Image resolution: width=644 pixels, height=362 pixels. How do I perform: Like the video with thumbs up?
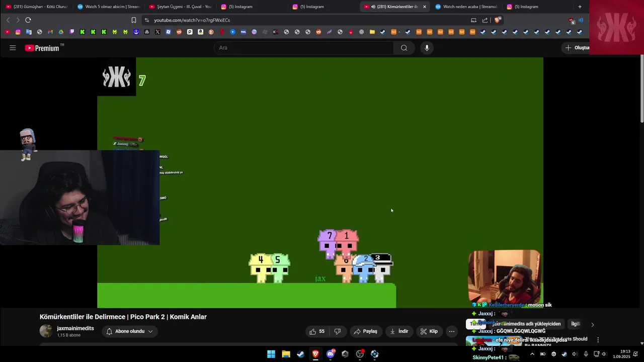pyautogui.click(x=317, y=331)
